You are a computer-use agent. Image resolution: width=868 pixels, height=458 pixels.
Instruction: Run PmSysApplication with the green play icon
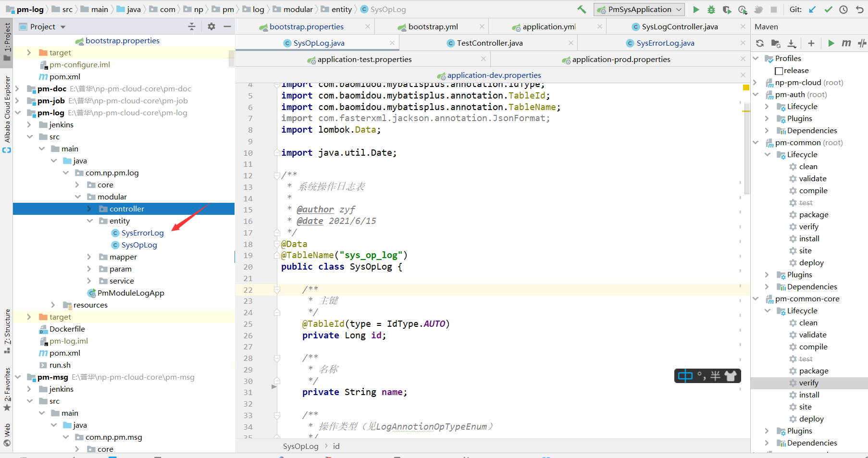tap(696, 10)
